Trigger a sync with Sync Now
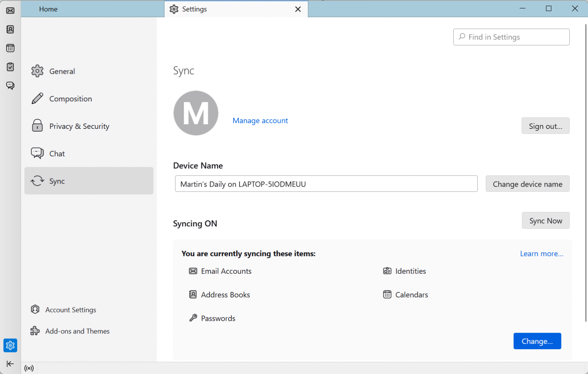Screen dimensions: 588x374 pos(546,220)
